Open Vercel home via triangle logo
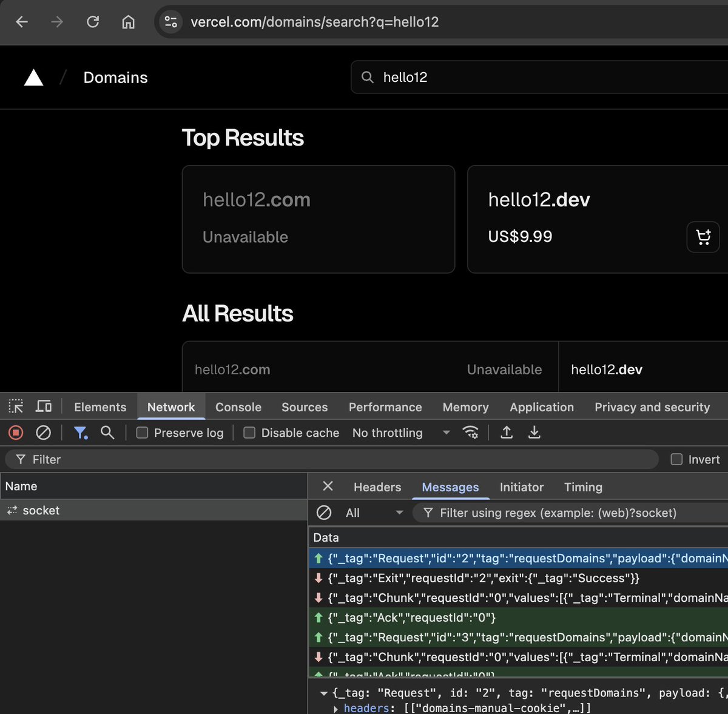This screenshot has width=728, height=714. point(34,78)
